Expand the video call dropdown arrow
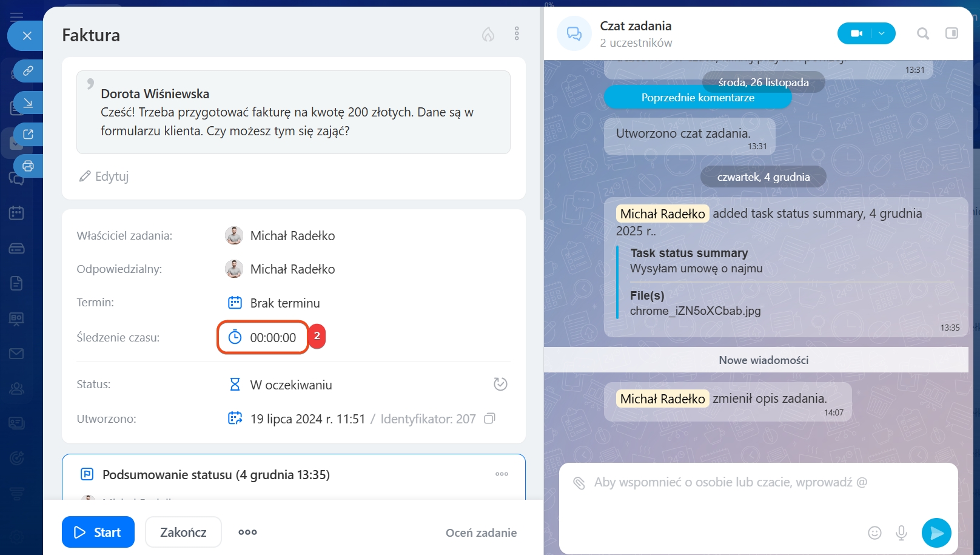Viewport: 980px width, 555px height. (882, 33)
